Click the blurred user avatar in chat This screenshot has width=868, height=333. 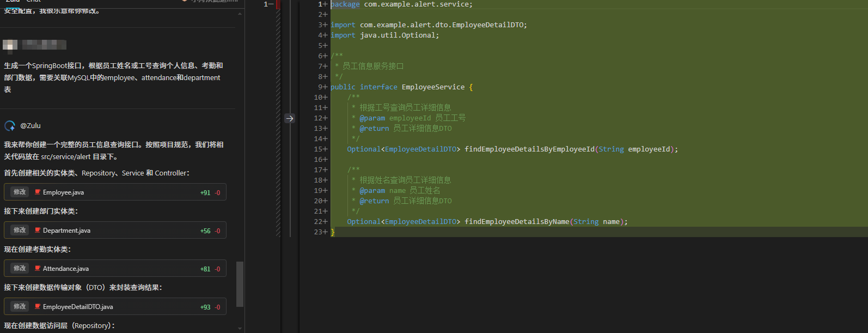click(x=10, y=46)
